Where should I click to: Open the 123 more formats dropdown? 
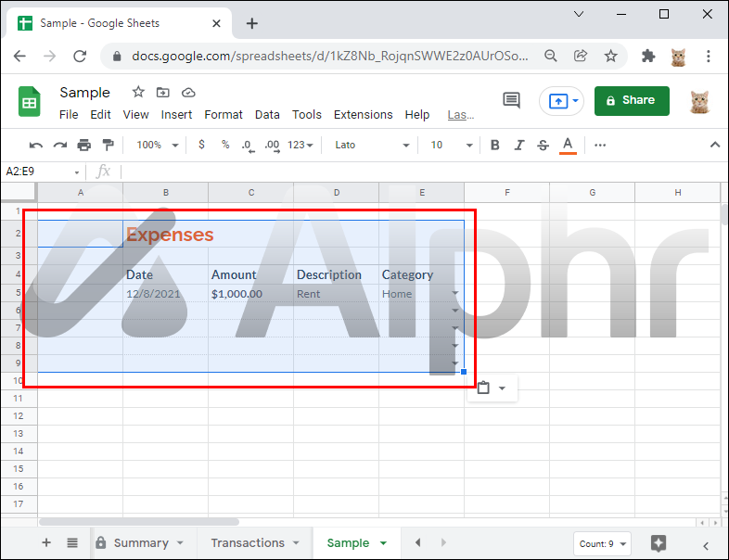pos(301,145)
